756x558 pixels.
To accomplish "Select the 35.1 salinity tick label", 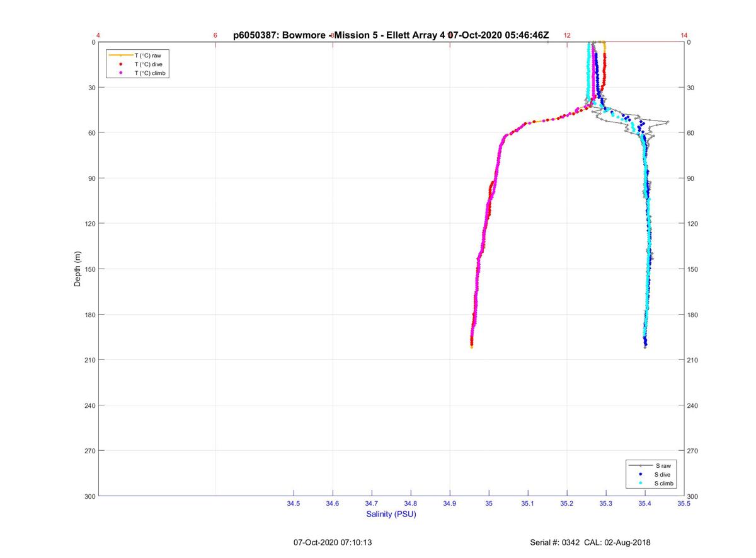I will click(x=528, y=504).
